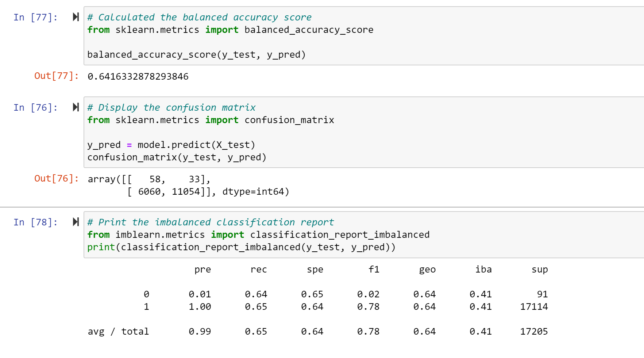
Task: Click the balanced_accuracy_score(y_test, y_pred) code line
Action: (x=196, y=55)
